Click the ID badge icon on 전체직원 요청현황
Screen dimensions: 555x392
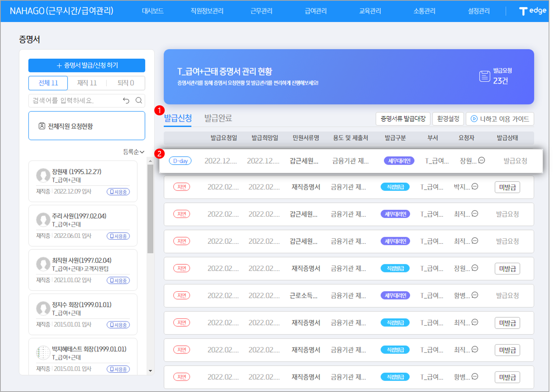42,126
